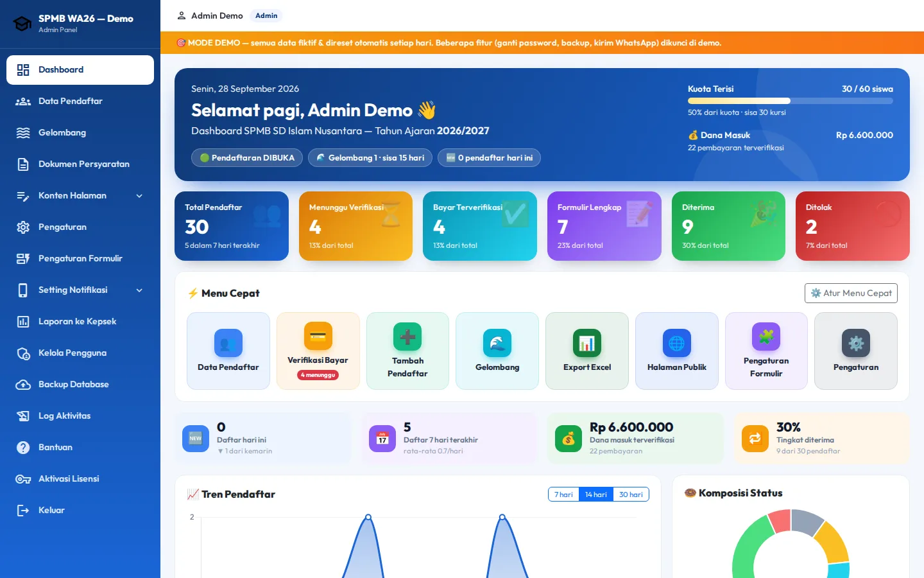924x578 pixels.
Task: Click the Verifikasi Bayar card icon
Action: 318,336
